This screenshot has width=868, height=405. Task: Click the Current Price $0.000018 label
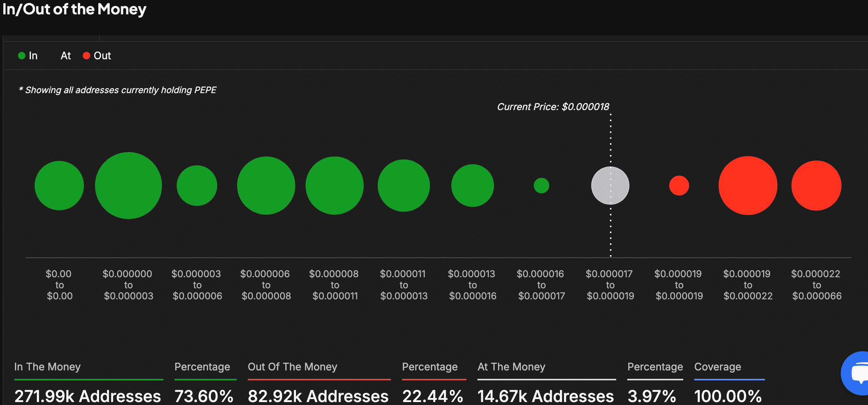click(x=553, y=107)
